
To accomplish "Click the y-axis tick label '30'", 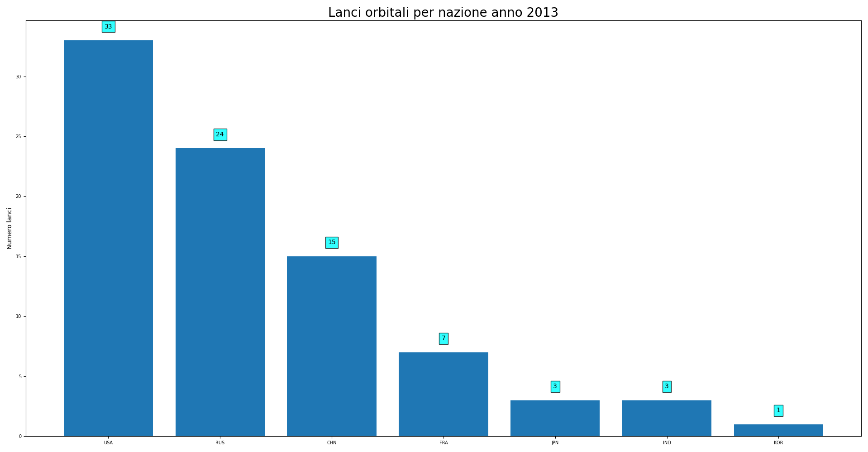I will tap(19, 77).
